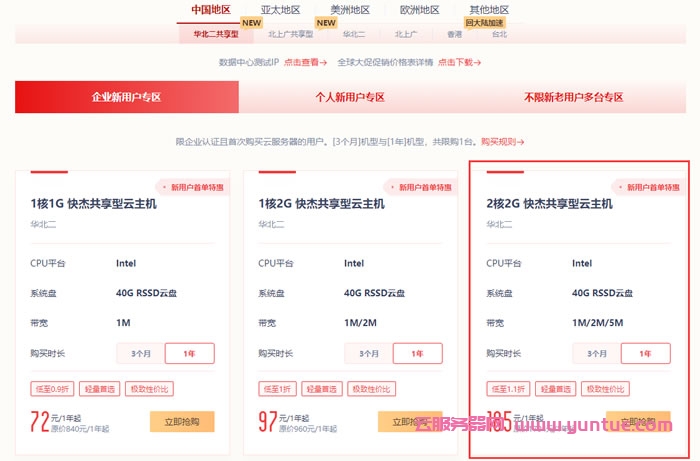
Task: Switch to 个人新用户专区 section
Action: coord(350,97)
